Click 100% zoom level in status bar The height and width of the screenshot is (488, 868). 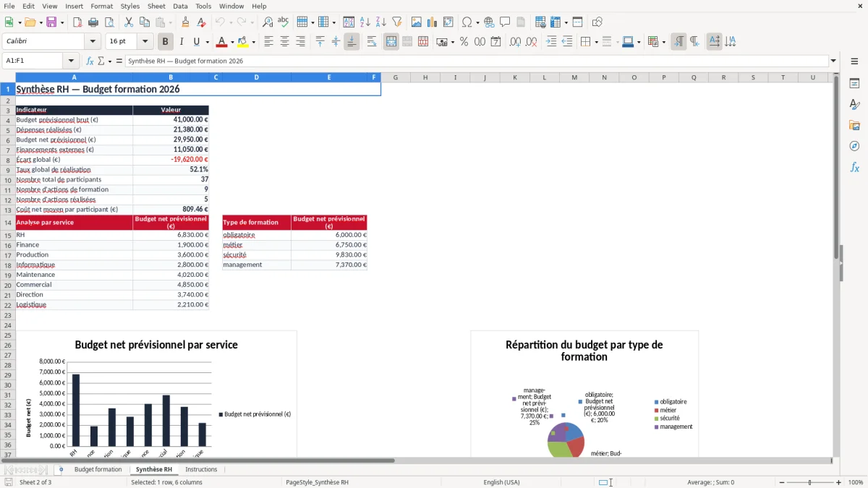point(856,482)
